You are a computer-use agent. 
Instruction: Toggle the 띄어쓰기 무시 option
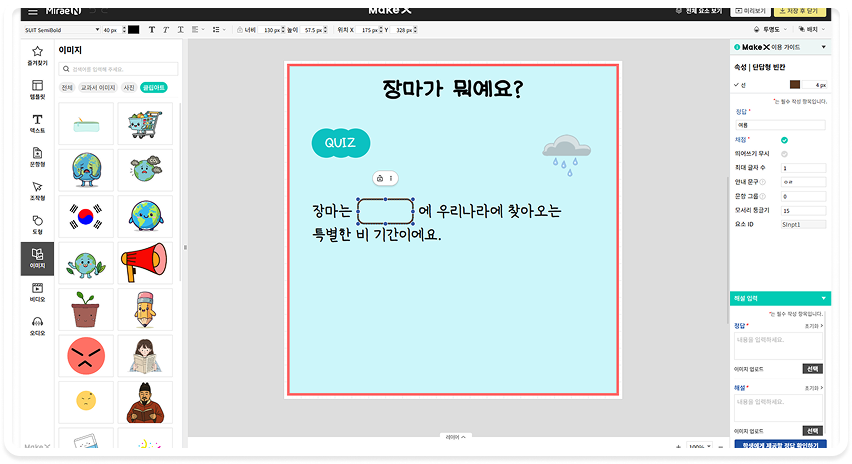click(x=784, y=154)
